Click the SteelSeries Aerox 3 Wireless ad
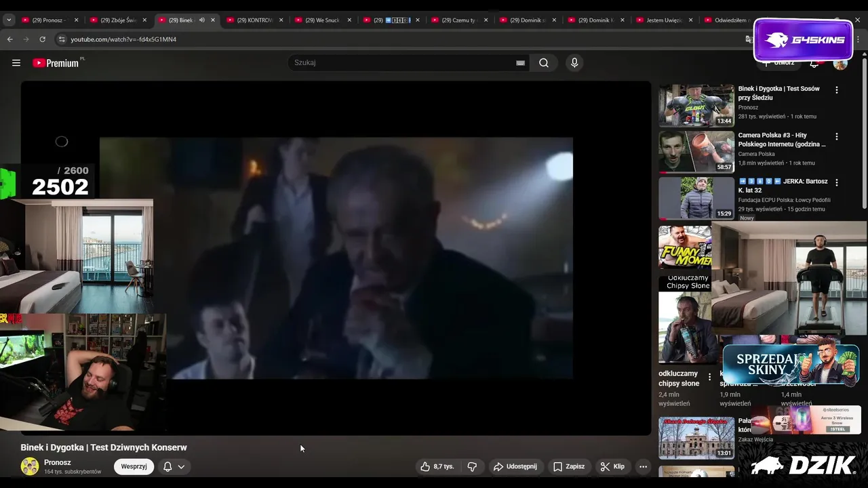This screenshot has width=868, height=488. 806,420
